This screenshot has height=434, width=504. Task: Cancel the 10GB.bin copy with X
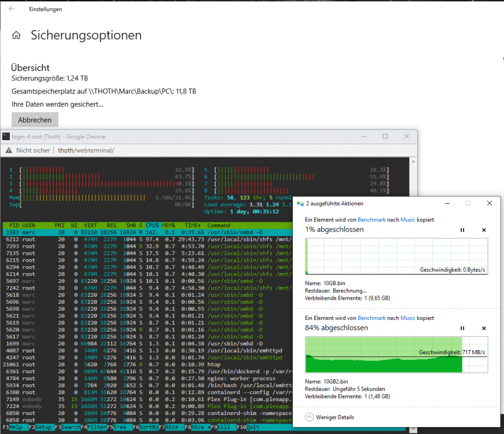tap(484, 230)
